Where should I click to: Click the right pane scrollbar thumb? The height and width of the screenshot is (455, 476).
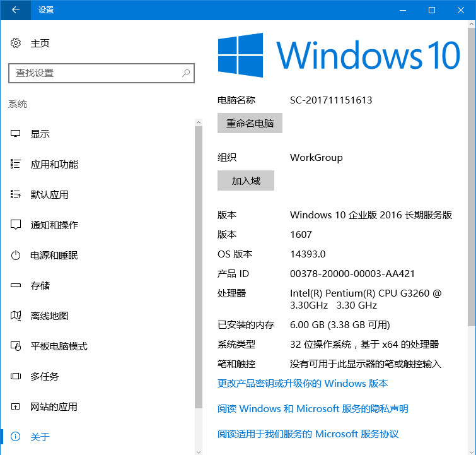[472, 177]
